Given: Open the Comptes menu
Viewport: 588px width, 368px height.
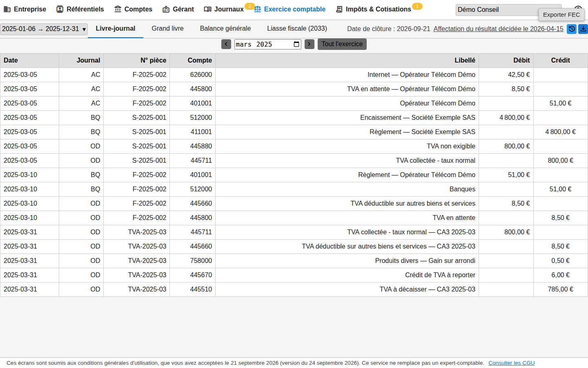Looking at the screenshot, I should [133, 9].
